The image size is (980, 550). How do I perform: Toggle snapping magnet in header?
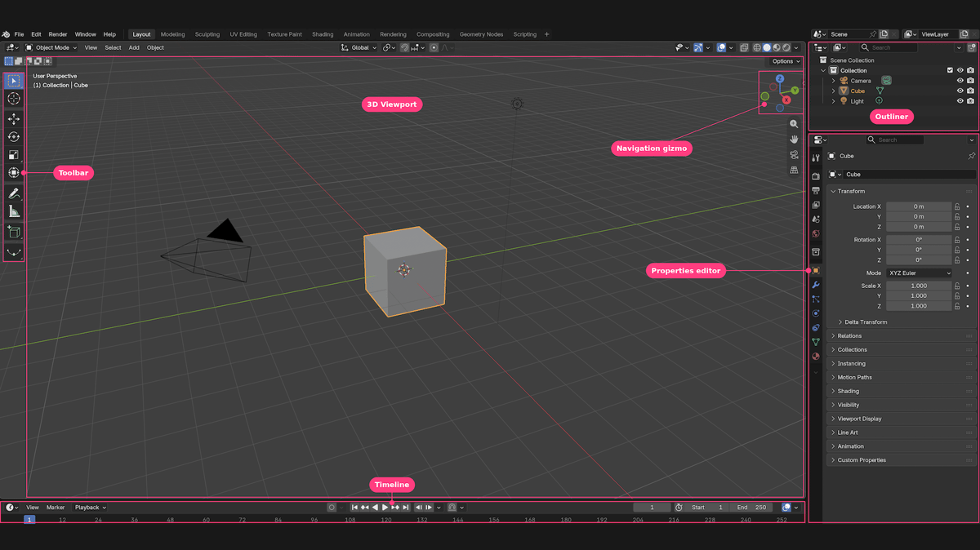[404, 47]
